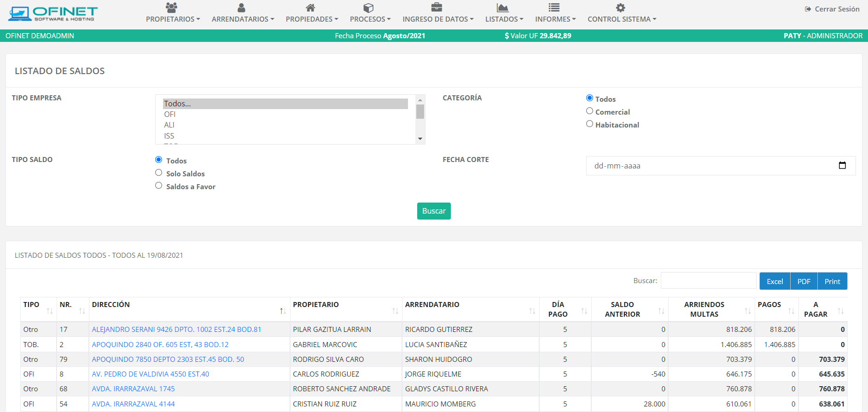The height and width of the screenshot is (412, 868).
Task: Select the Comercial category radio button
Action: point(589,111)
